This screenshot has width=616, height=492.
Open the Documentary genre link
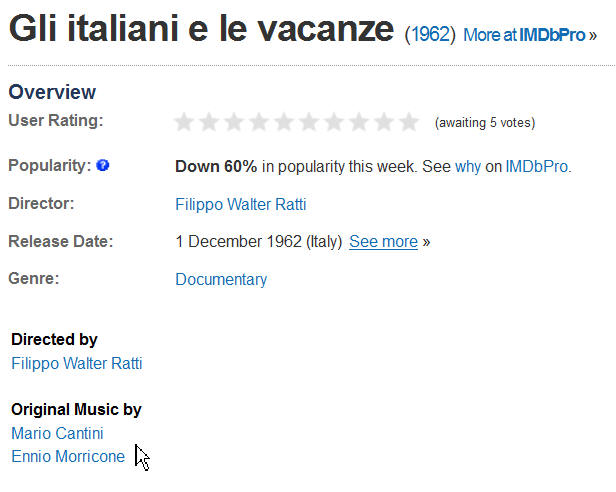(221, 279)
